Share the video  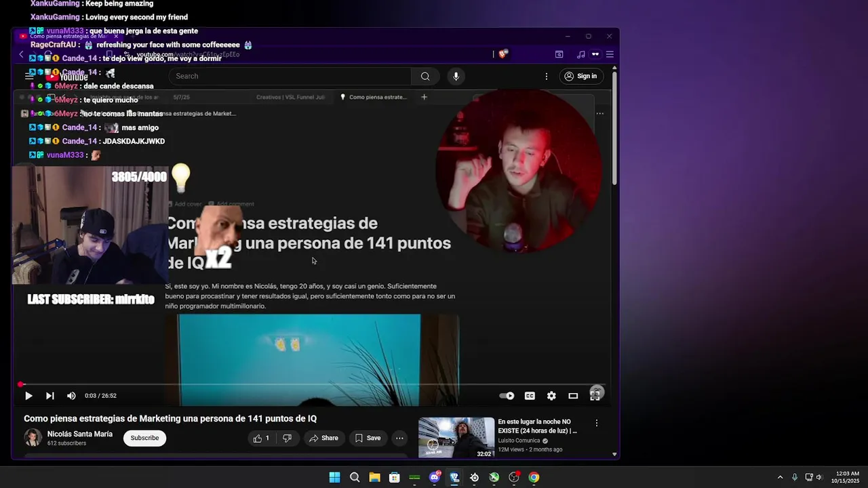(323, 439)
